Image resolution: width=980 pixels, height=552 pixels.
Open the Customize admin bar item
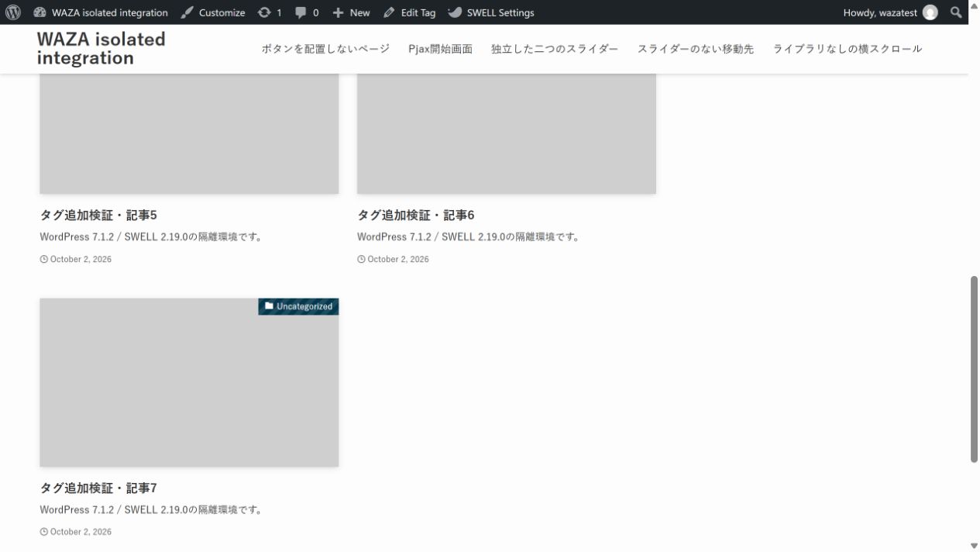pyautogui.click(x=213, y=12)
